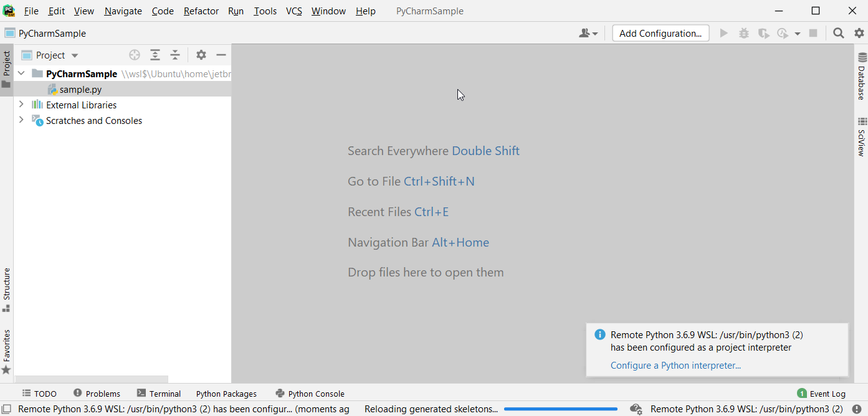The image size is (868, 416).
Task: Open the View menu
Action: 84,11
